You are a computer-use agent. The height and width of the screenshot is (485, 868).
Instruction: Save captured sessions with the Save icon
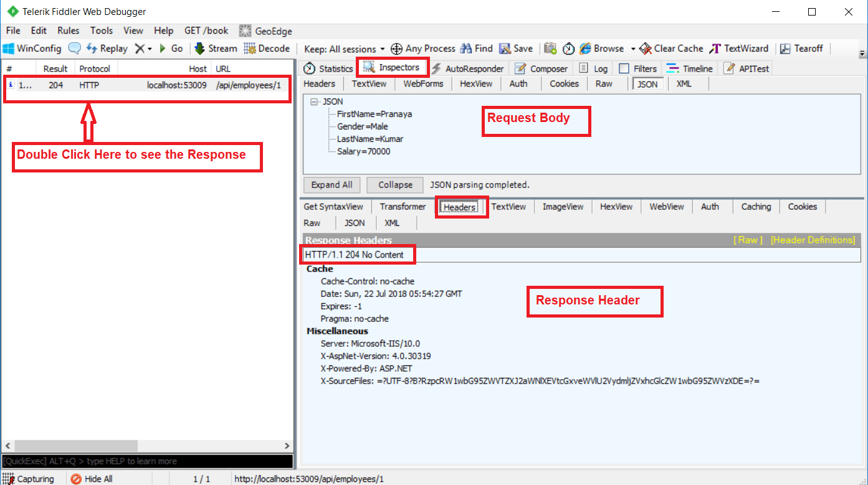(x=516, y=48)
